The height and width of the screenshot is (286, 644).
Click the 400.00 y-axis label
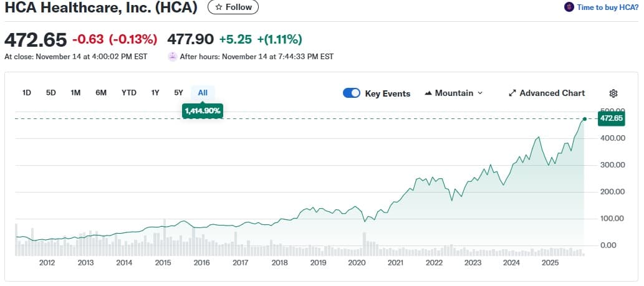tap(612, 138)
